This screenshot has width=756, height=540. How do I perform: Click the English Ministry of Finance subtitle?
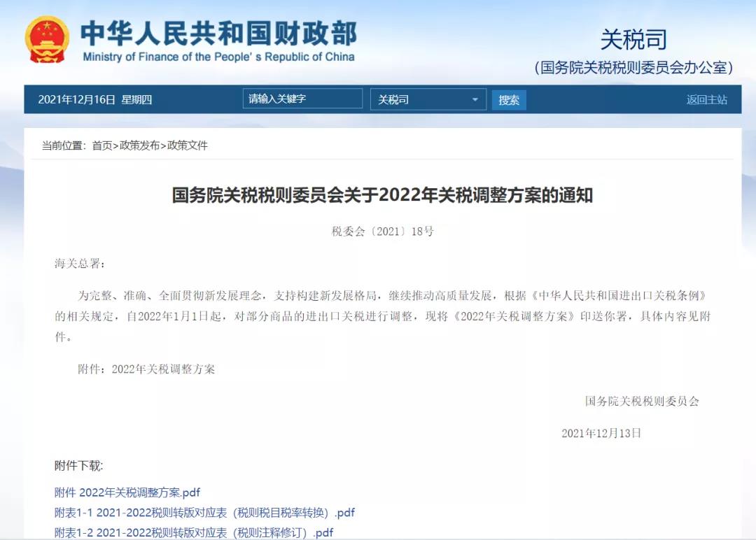coord(218,57)
